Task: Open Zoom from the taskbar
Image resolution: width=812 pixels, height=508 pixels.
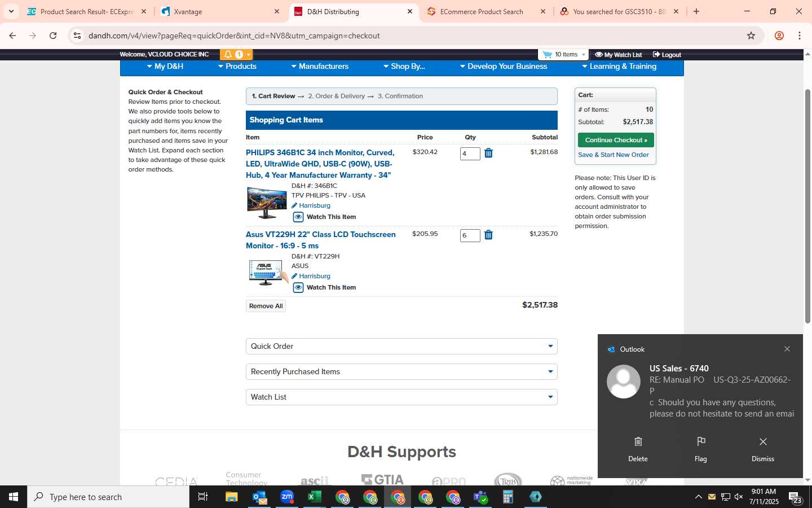Action: (x=287, y=497)
